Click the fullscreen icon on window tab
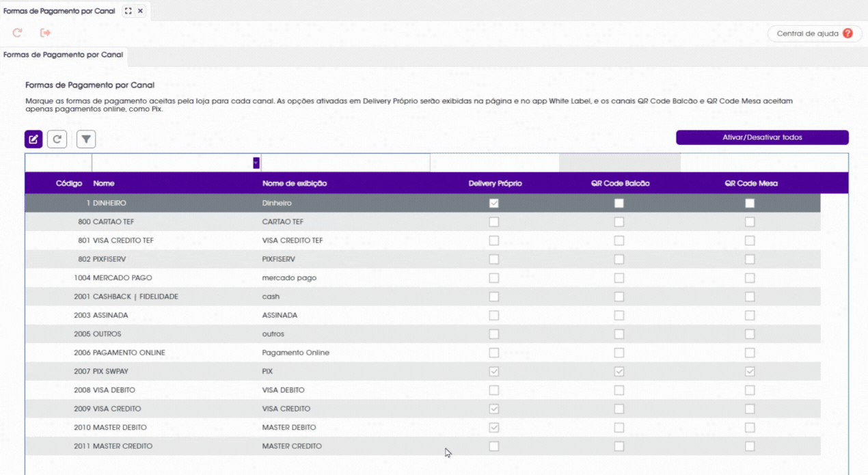The width and height of the screenshot is (868, 475). [x=128, y=11]
